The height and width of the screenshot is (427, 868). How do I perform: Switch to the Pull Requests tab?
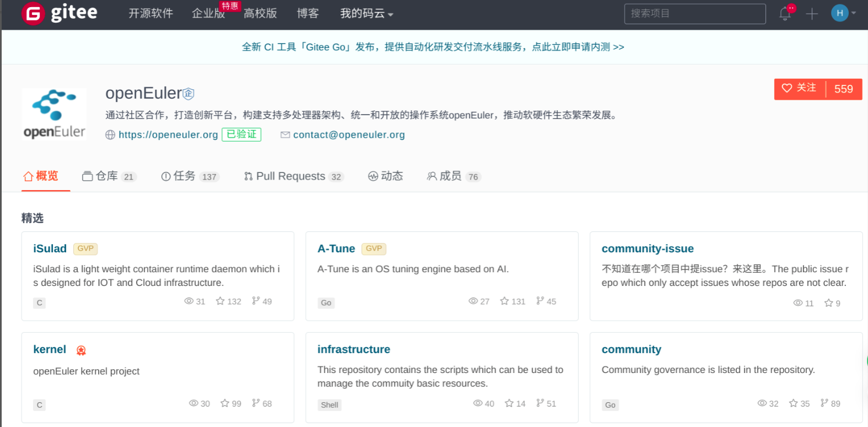(294, 176)
